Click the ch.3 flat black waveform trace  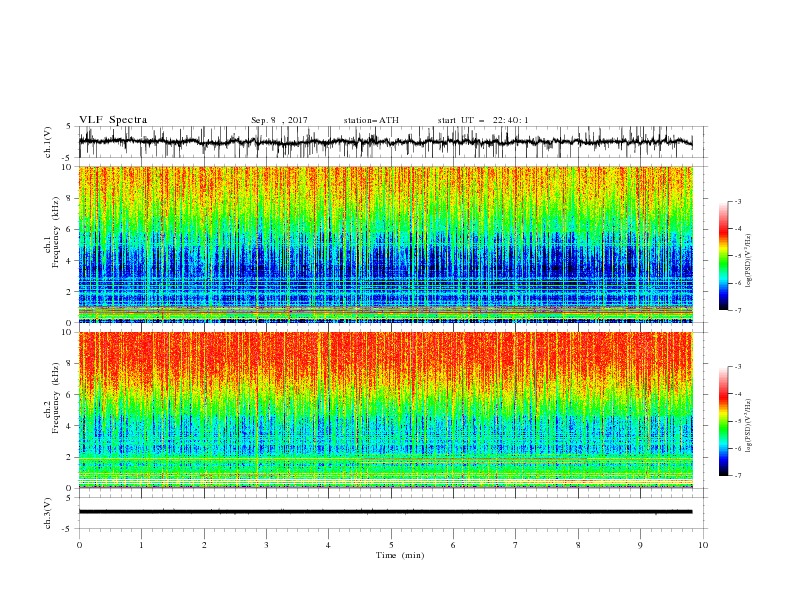point(385,512)
